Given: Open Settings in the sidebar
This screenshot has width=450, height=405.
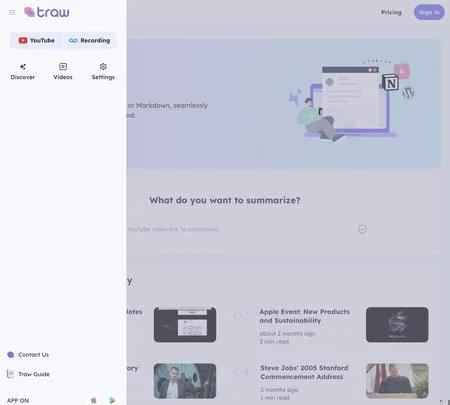Looking at the screenshot, I should [103, 72].
